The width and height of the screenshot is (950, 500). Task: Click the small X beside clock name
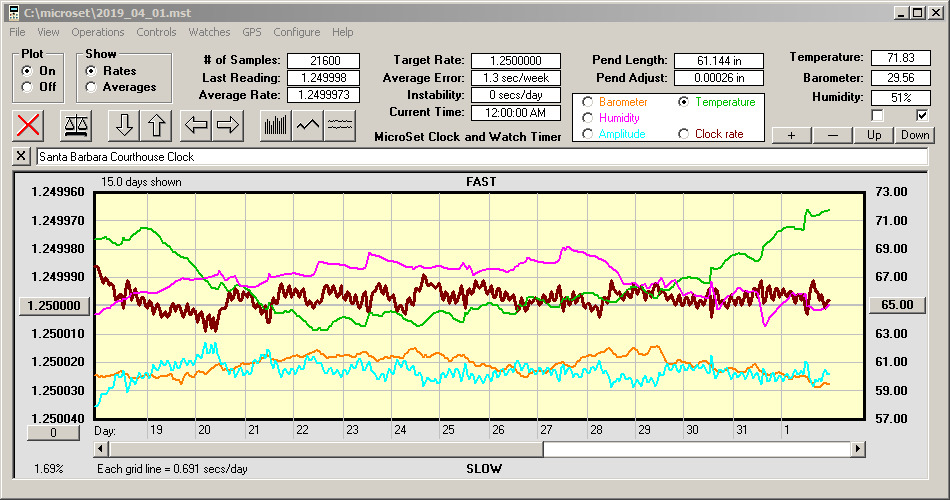[x=21, y=156]
